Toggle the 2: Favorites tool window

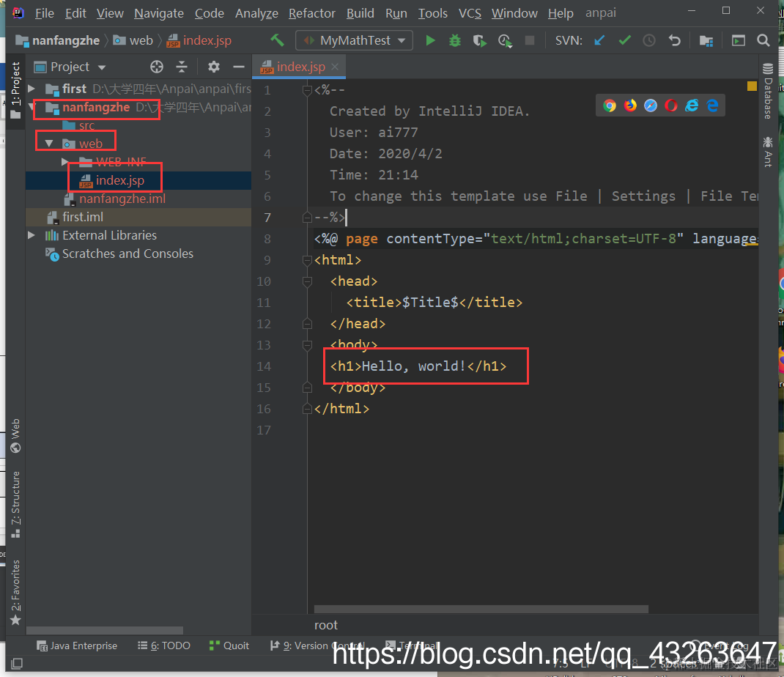[15, 593]
